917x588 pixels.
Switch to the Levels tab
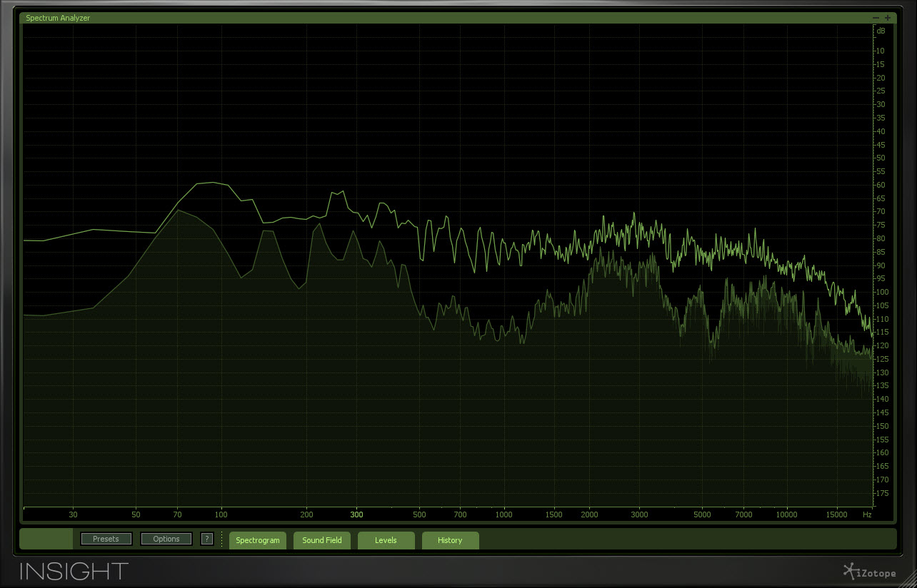(386, 540)
